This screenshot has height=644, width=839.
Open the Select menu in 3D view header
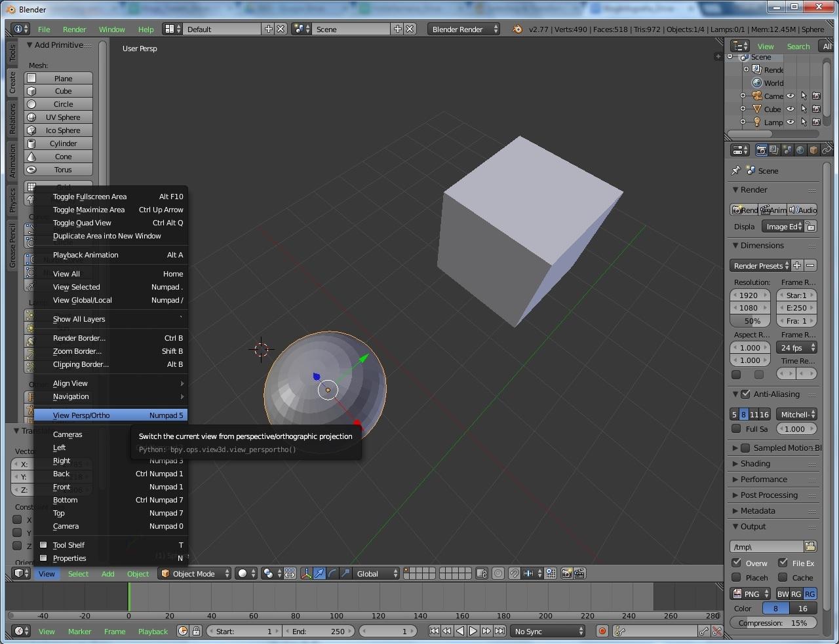point(78,573)
